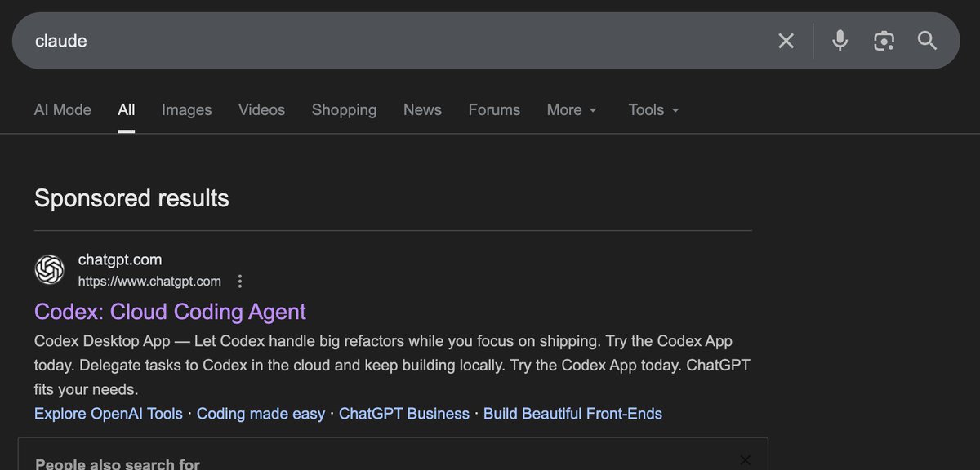Viewport: 980px width, 470px height.
Task: Start voice search with the microphone icon
Action: [840, 41]
